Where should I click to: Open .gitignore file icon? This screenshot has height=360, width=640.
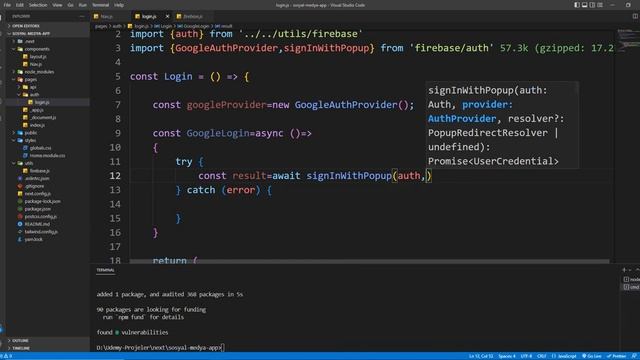pos(20,186)
